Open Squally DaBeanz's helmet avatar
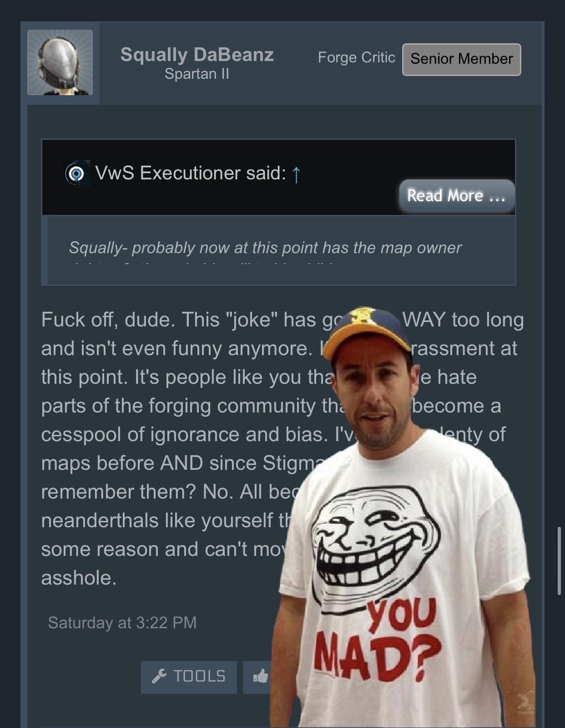 pyautogui.click(x=60, y=62)
